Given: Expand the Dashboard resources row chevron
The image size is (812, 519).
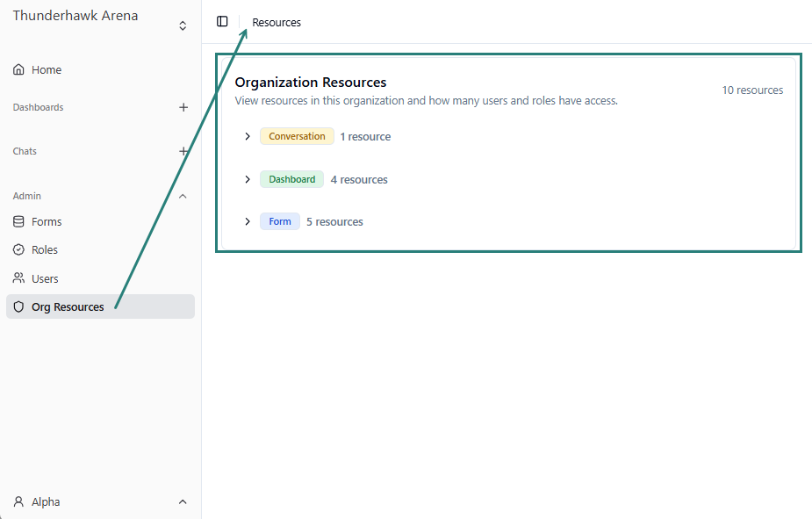Looking at the screenshot, I should click(248, 179).
